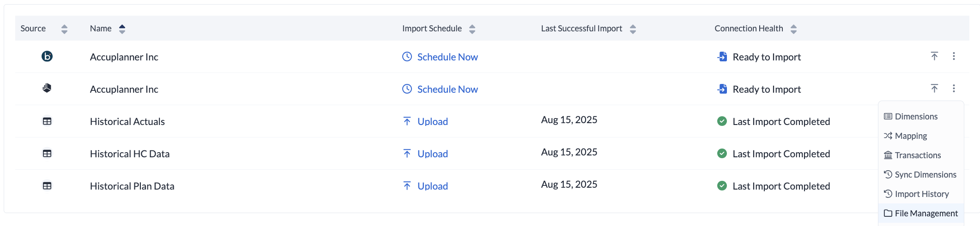Click Upload link for Historical Actuals
The height and width of the screenshot is (226, 980).
[x=432, y=122]
